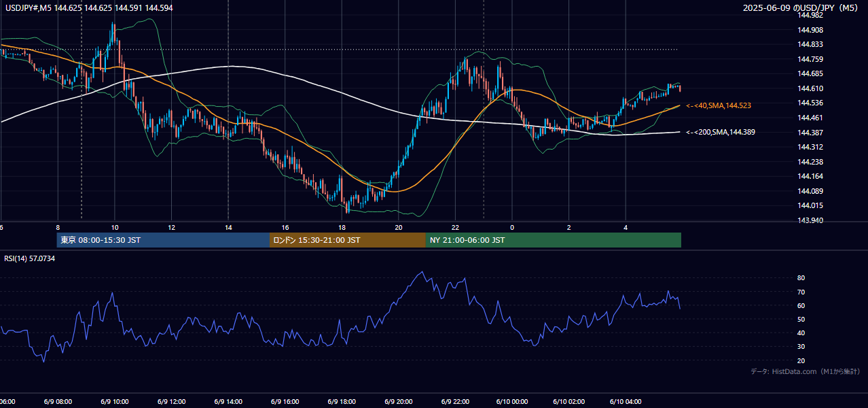Viewport: 868px width, 408px height.
Task: Click price axis value 144.536
Action: pyautogui.click(x=810, y=103)
